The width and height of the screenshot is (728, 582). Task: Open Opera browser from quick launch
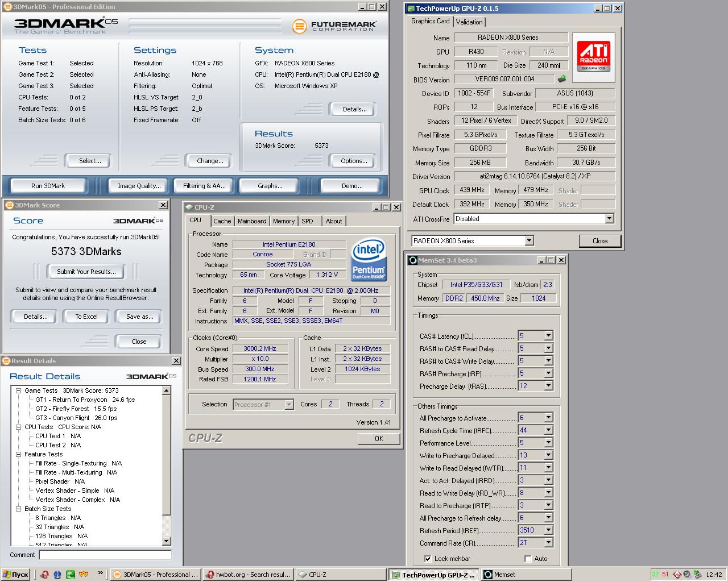[45, 575]
